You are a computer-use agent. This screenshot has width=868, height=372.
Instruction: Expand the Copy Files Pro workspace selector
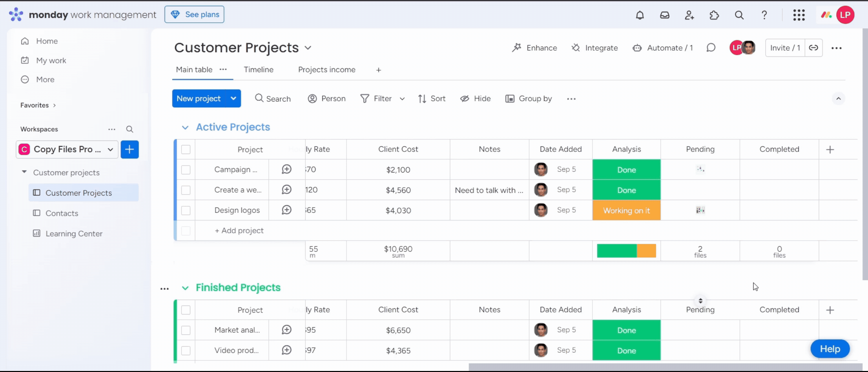(x=110, y=149)
